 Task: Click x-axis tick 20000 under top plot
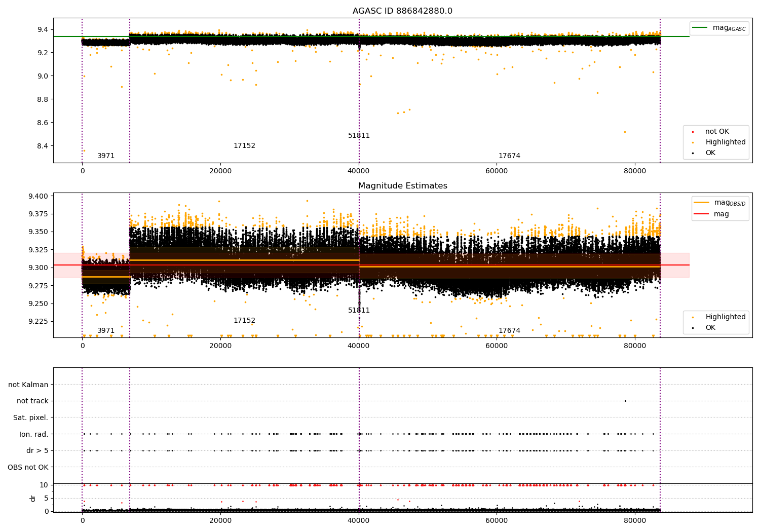[x=220, y=171]
